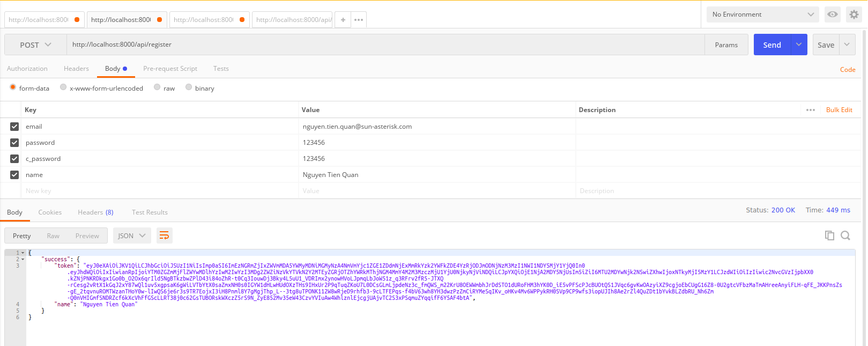Click the environment quick look eye icon
Image resolution: width=868 pixels, height=346 pixels.
click(832, 14)
